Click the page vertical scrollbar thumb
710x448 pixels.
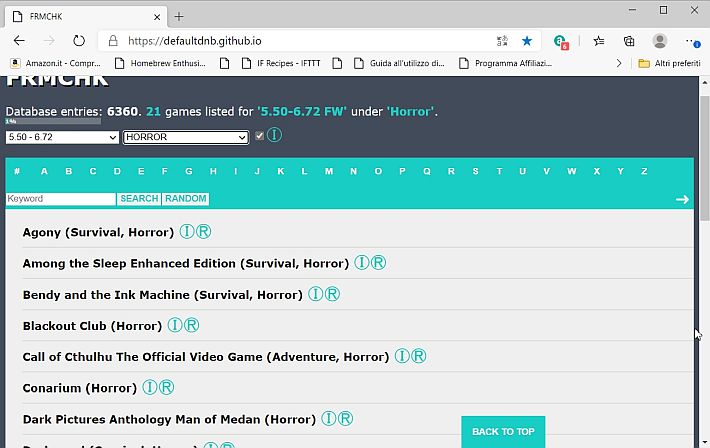coord(705,159)
